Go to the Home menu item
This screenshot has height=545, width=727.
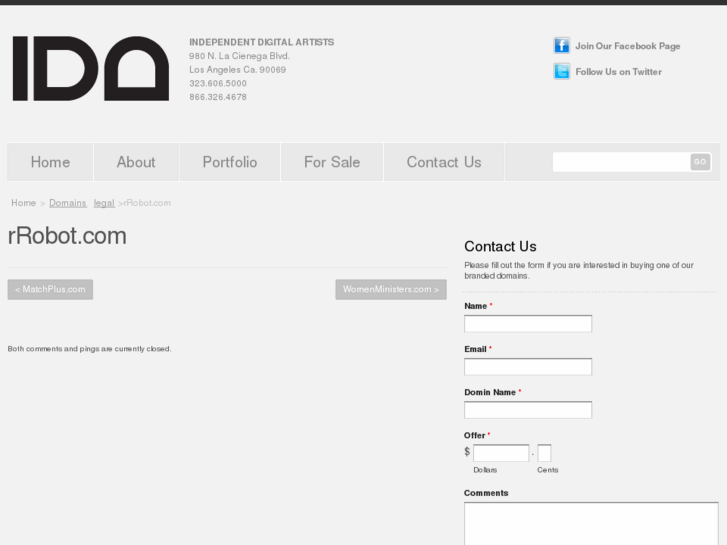(x=50, y=162)
